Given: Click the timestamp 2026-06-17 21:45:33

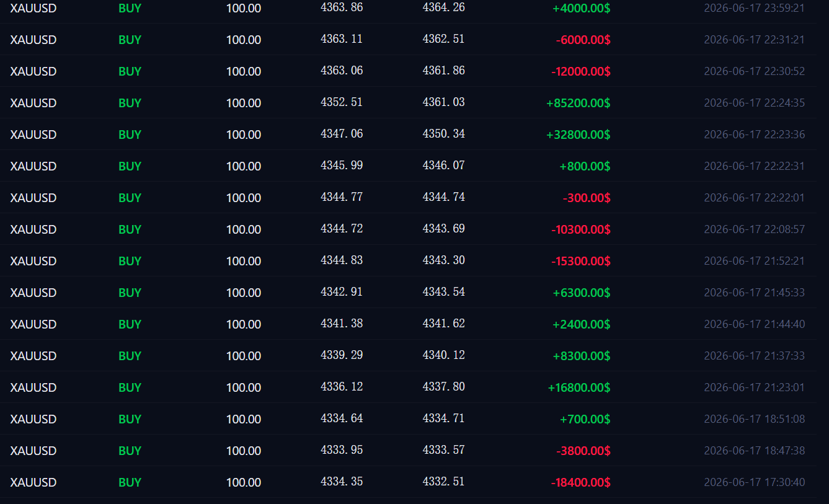Looking at the screenshot, I should (754, 293).
